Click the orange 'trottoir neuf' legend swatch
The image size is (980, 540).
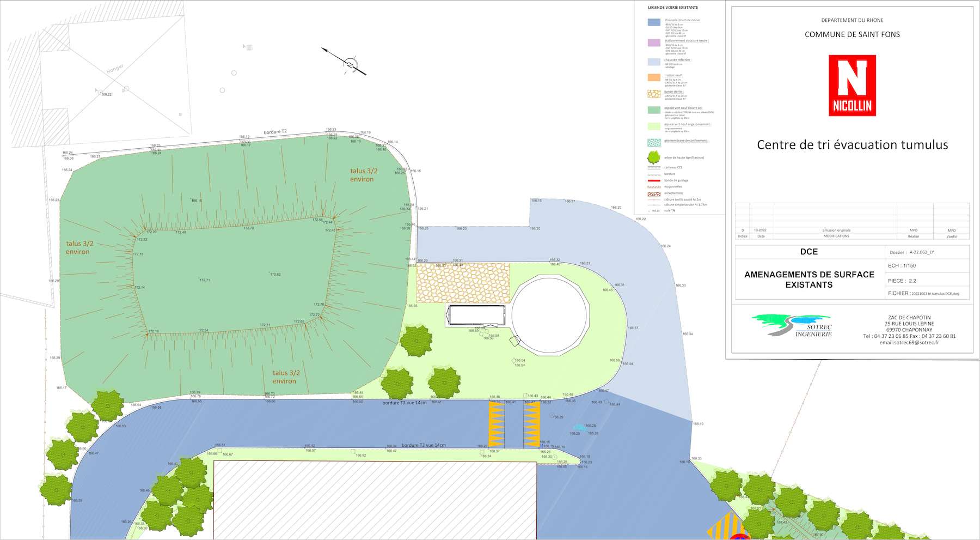(x=654, y=77)
